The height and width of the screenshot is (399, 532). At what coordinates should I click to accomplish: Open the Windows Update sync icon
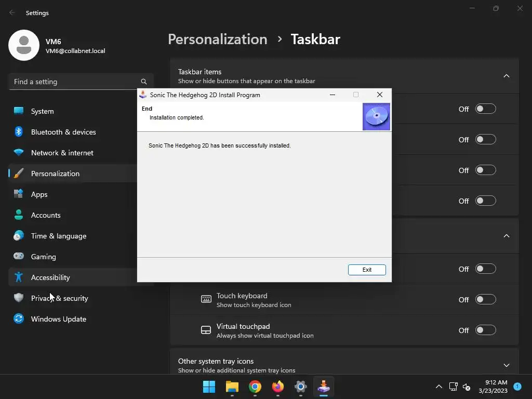tap(19, 318)
